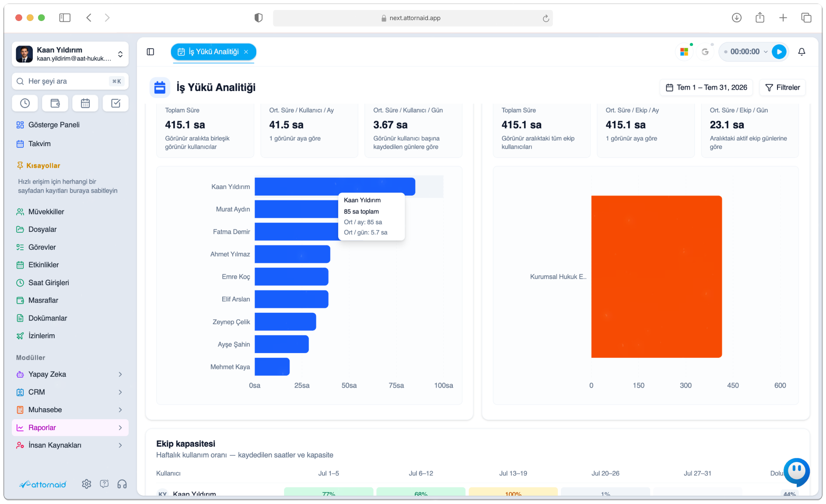826x504 pixels.
Task: Select Kaan Yıldırım's blue chart bar
Action: click(x=335, y=186)
